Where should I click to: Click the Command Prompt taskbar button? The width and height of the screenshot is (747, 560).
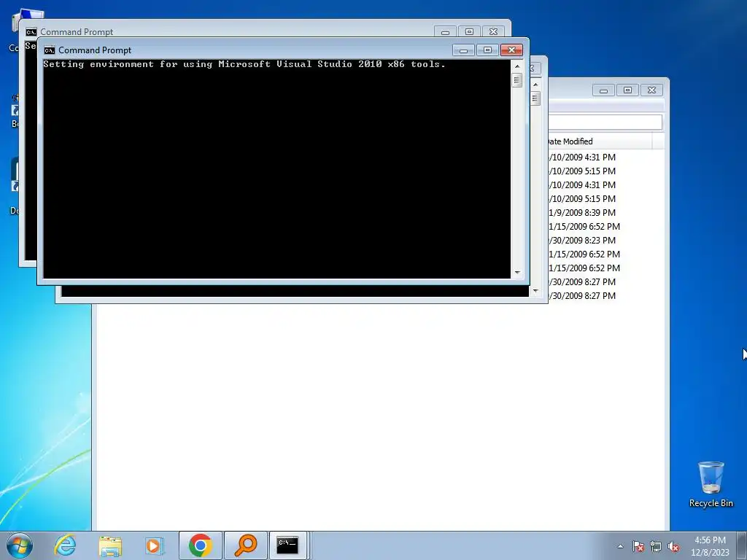coord(287,545)
